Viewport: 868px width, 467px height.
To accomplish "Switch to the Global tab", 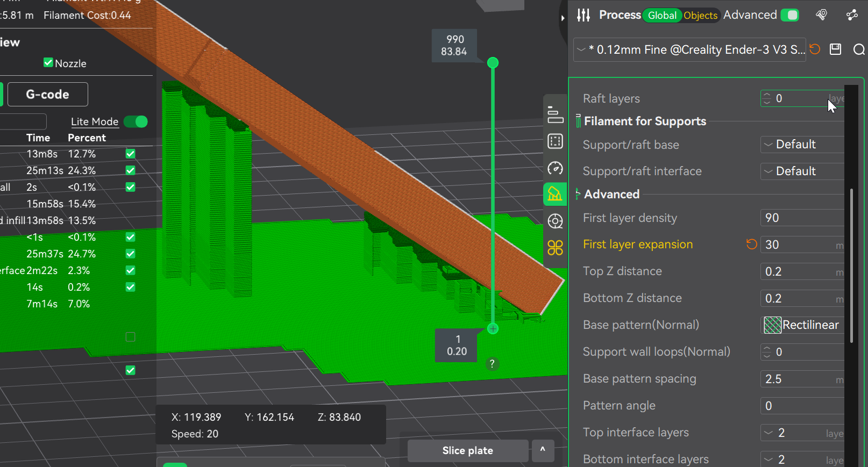I will tap(661, 16).
